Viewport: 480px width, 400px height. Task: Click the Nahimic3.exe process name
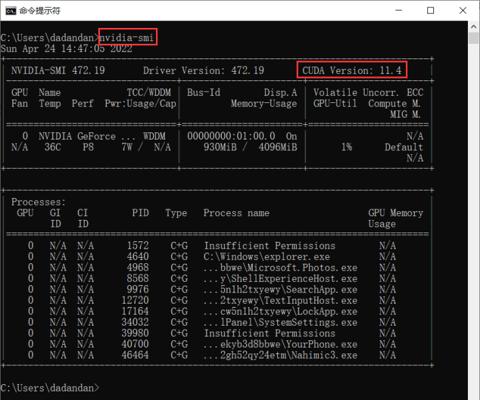click(280, 355)
